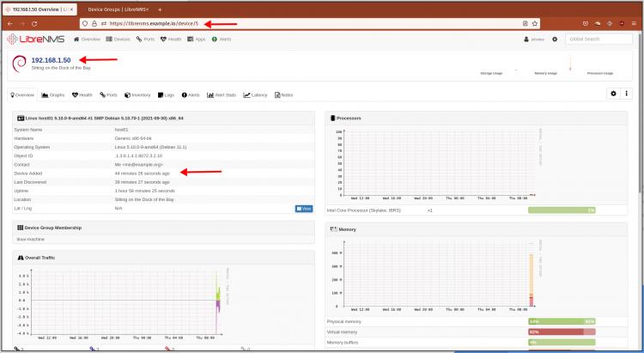Open the global settings gear in navbar

[x=555, y=39]
